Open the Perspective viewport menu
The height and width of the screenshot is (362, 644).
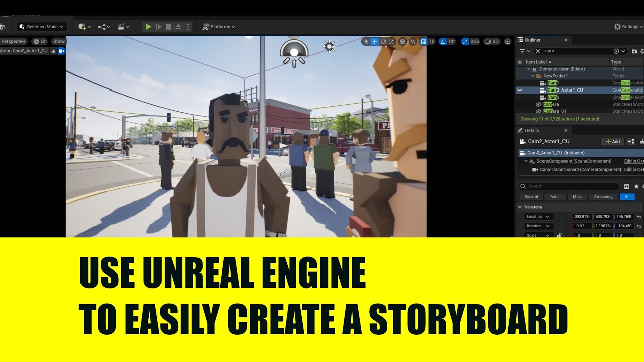click(x=14, y=41)
